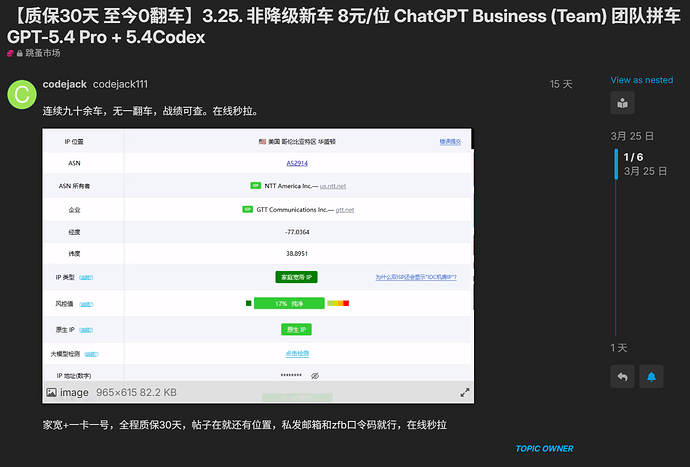Grab the blue timeline scroller handle
This screenshot has width=690, height=467.
coord(616,164)
